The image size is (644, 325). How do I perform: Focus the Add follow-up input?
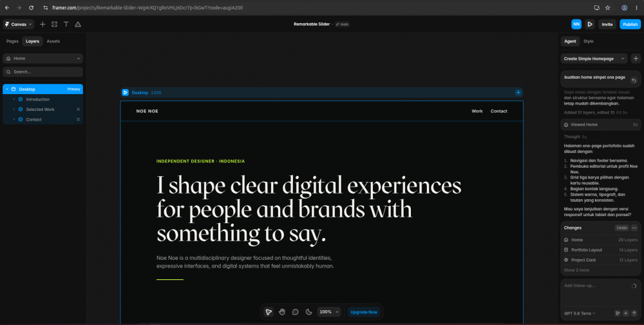(596, 286)
